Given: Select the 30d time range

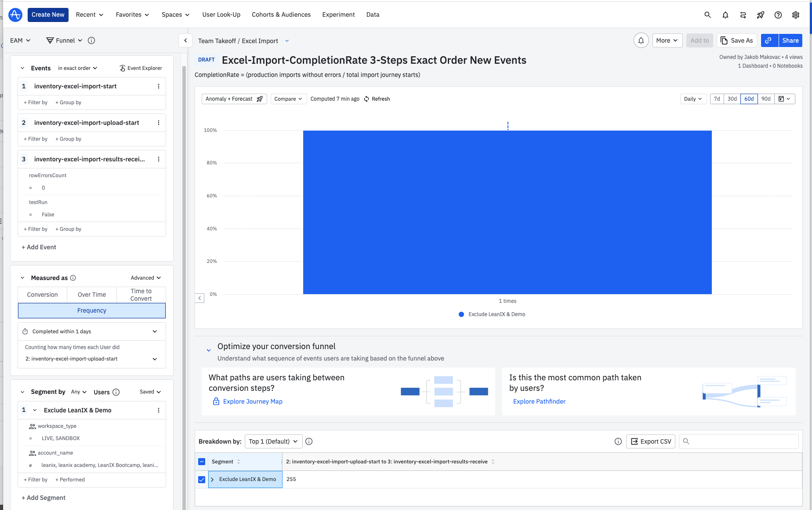Looking at the screenshot, I should point(732,99).
